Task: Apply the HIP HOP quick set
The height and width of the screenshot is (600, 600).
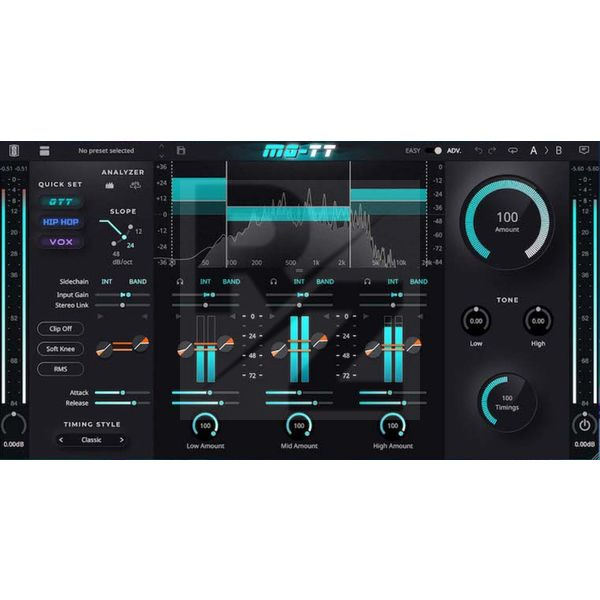Action: click(60, 222)
